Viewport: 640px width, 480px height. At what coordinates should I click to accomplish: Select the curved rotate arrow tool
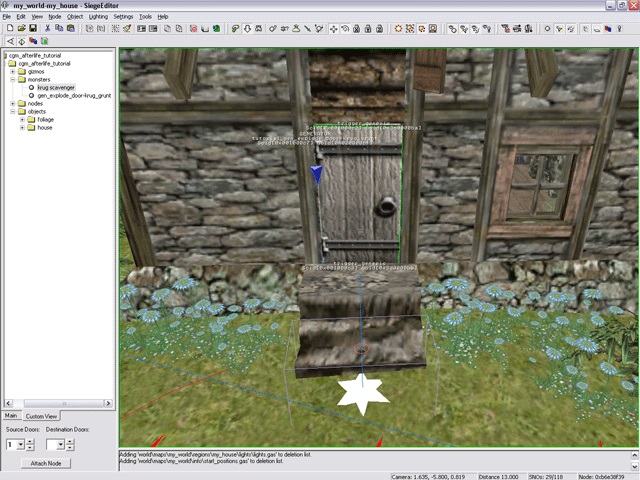(345, 29)
